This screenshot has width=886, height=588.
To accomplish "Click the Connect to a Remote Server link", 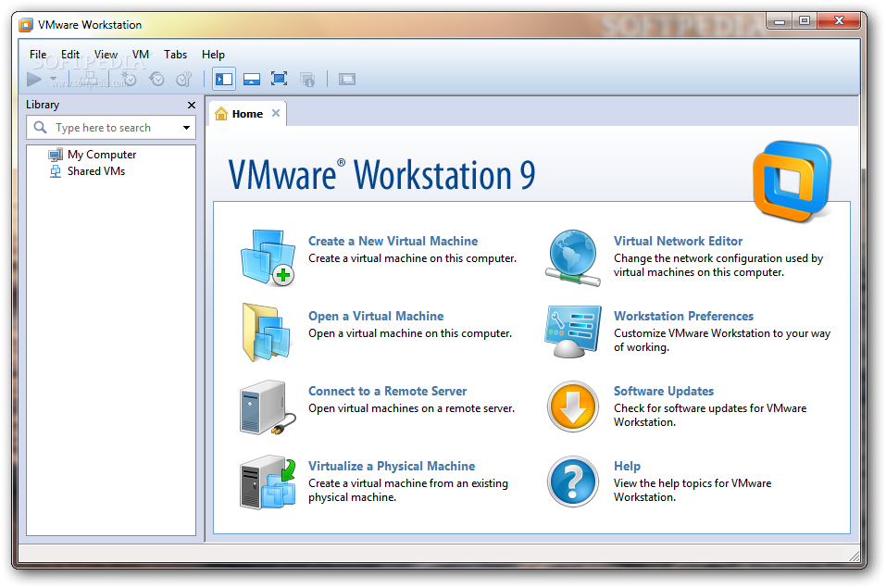I will (x=387, y=391).
